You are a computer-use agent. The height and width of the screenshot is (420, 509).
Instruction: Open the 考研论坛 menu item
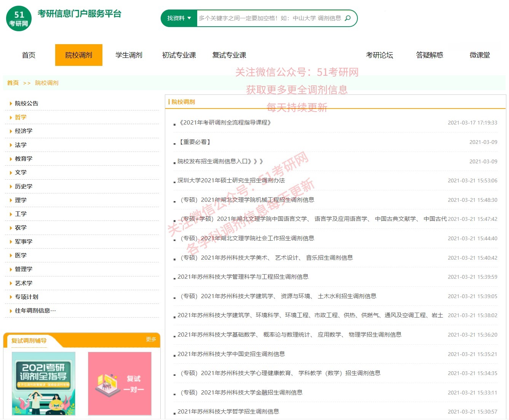point(379,55)
